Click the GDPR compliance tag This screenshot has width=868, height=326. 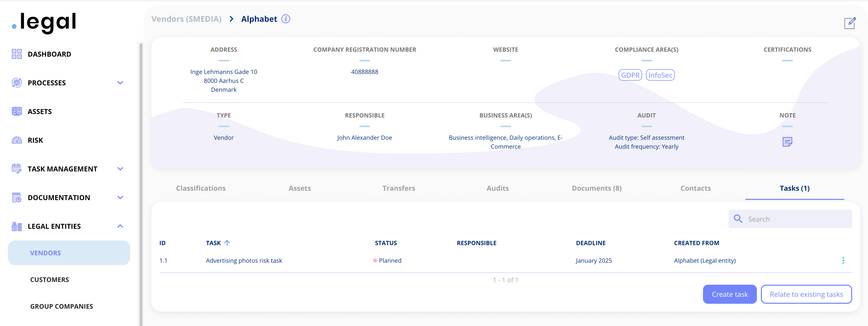pyautogui.click(x=630, y=75)
